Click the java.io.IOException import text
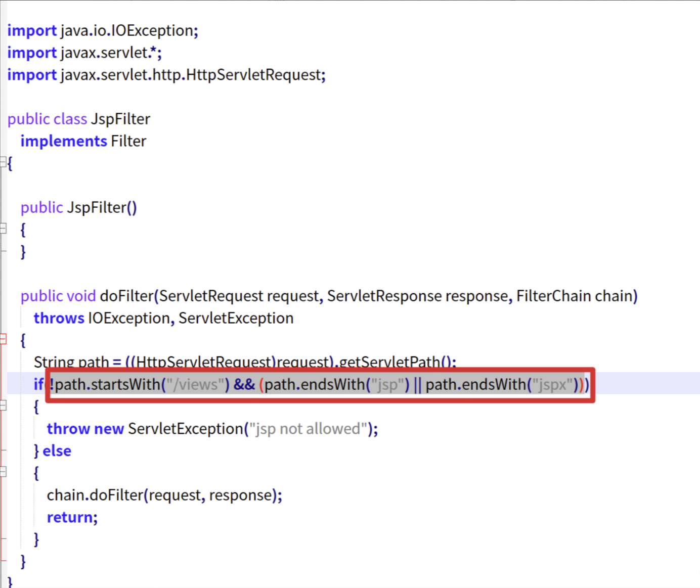700x588 pixels. (x=129, y=31)
